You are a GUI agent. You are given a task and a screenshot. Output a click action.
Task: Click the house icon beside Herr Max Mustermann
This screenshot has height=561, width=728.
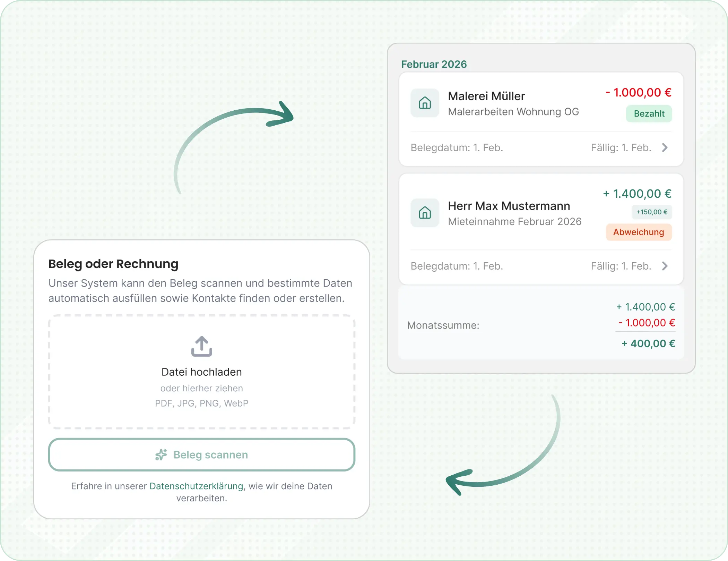pos(425,213)
